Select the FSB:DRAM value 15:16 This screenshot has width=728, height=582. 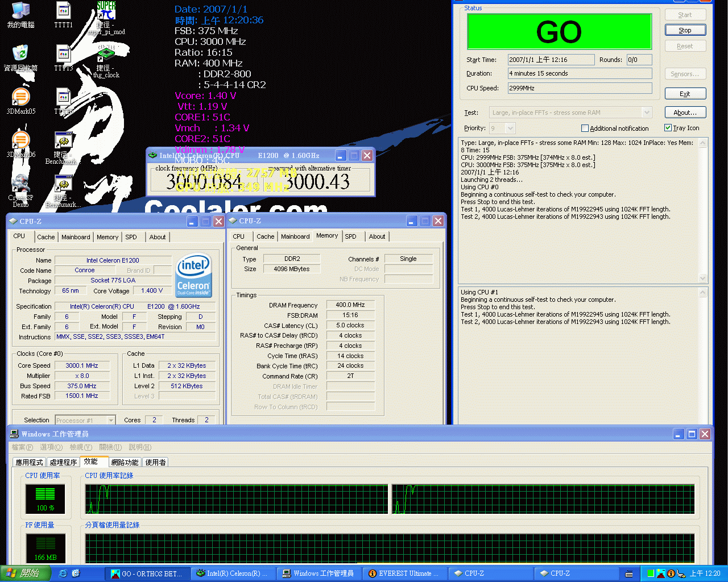tap(350, 315)
